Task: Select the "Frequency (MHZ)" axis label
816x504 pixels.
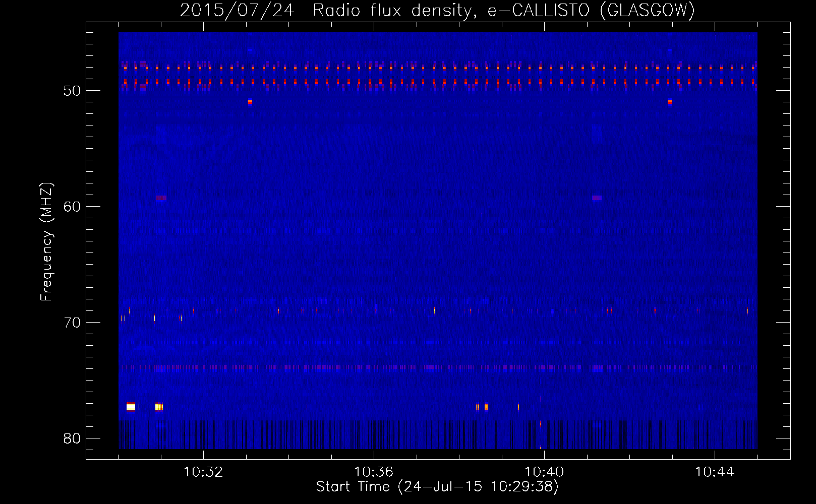Action: click(x=46, y=242)
